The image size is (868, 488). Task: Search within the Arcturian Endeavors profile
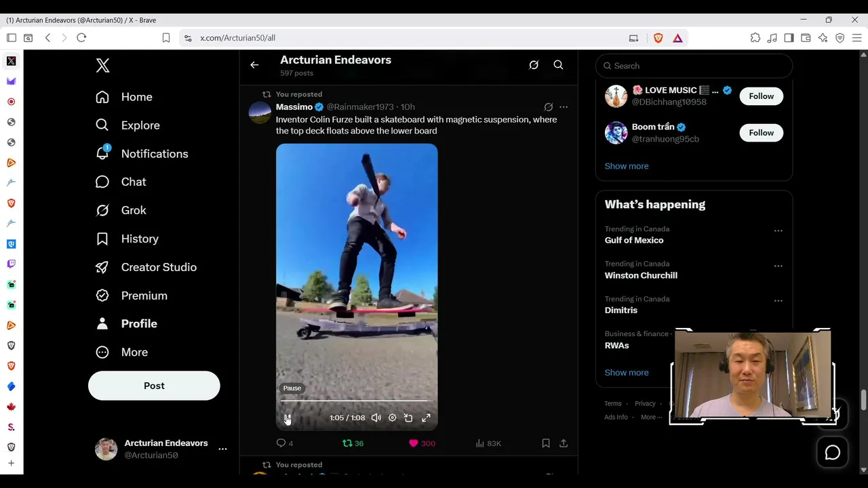558,65
